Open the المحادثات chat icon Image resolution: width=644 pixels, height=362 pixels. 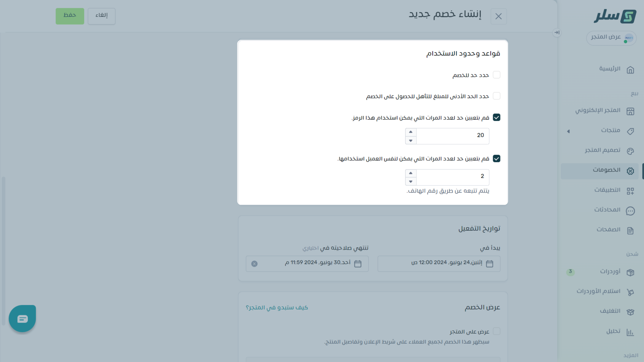click(630, 211)
